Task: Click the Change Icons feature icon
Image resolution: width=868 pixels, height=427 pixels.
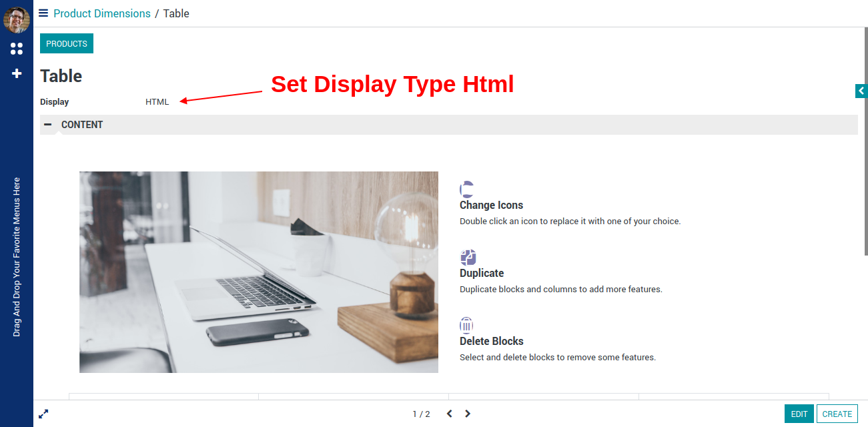Action: coord(467,189)
